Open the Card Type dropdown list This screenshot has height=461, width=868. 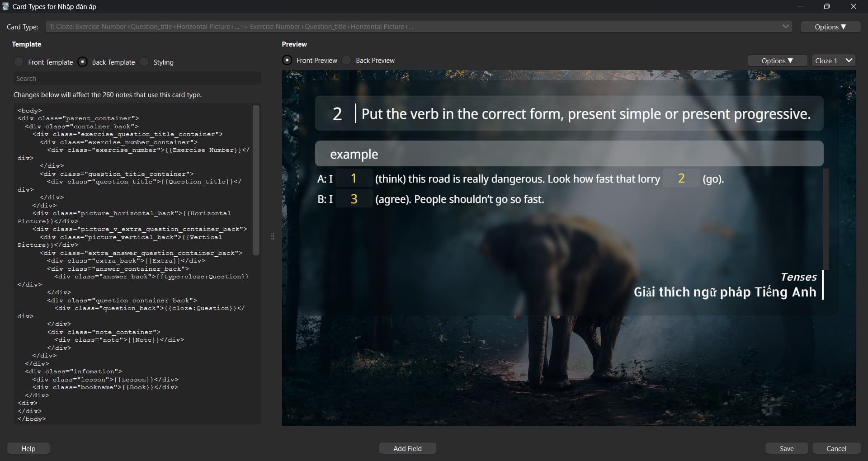(x=419, y=27)
